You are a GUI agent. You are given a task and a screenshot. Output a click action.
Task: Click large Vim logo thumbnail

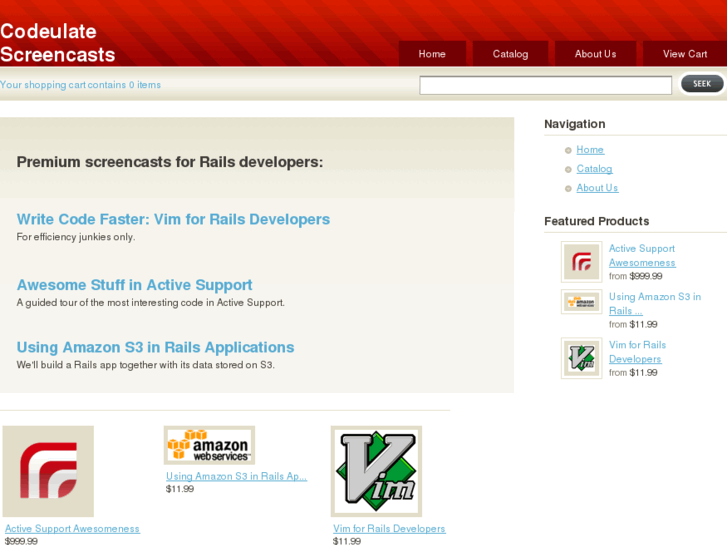pos(376,471)
